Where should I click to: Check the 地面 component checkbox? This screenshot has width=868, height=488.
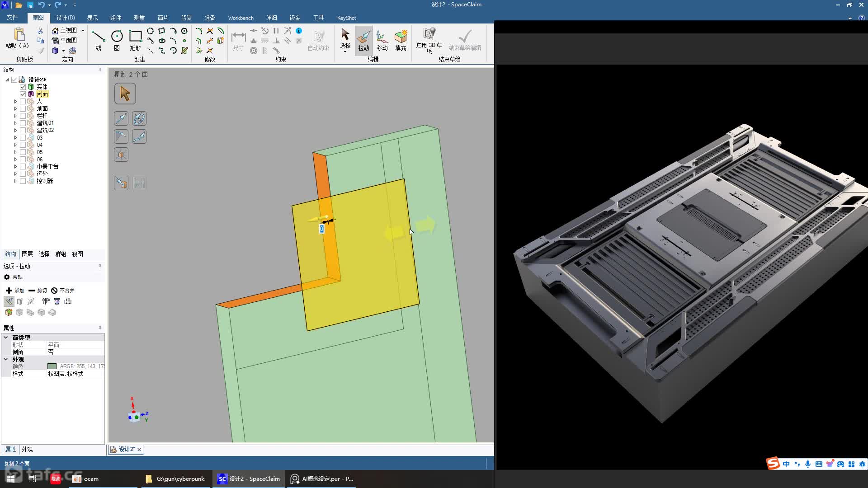click(23, 108)
